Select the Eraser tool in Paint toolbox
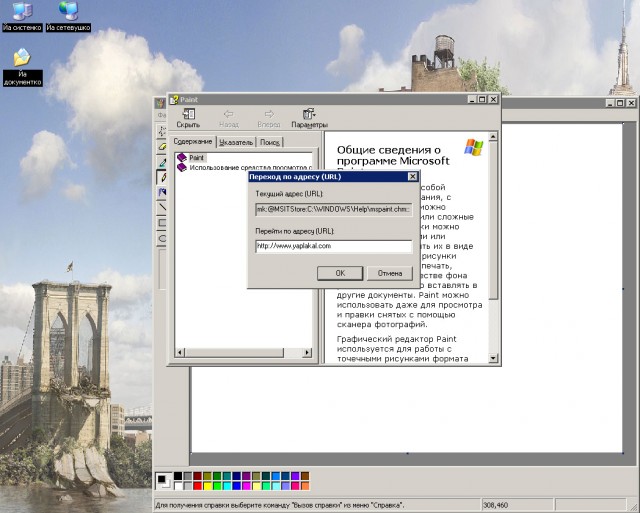This screenshot has width=640, height=513. pyautogui.click(x=162, y=146)
